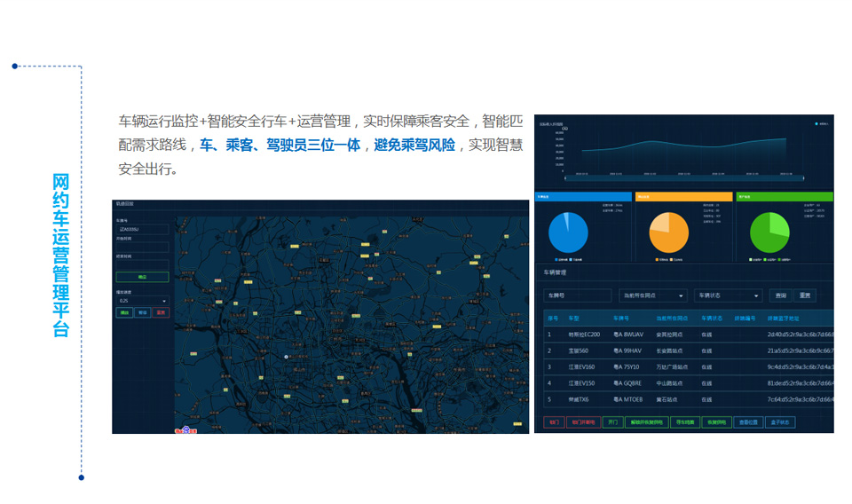Click the 车型 column header
This screenshot has width=852, height=504.
tap(574, 318)
